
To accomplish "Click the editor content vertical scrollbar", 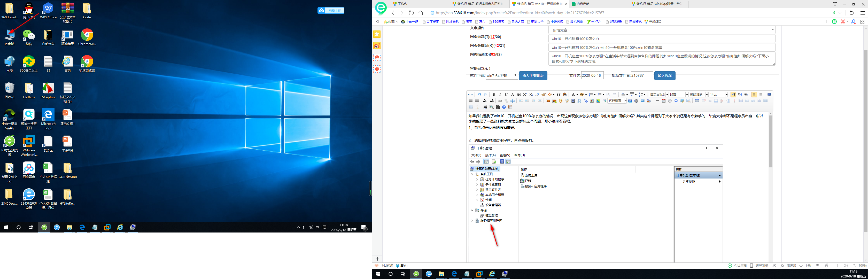I will coord(770,142).
